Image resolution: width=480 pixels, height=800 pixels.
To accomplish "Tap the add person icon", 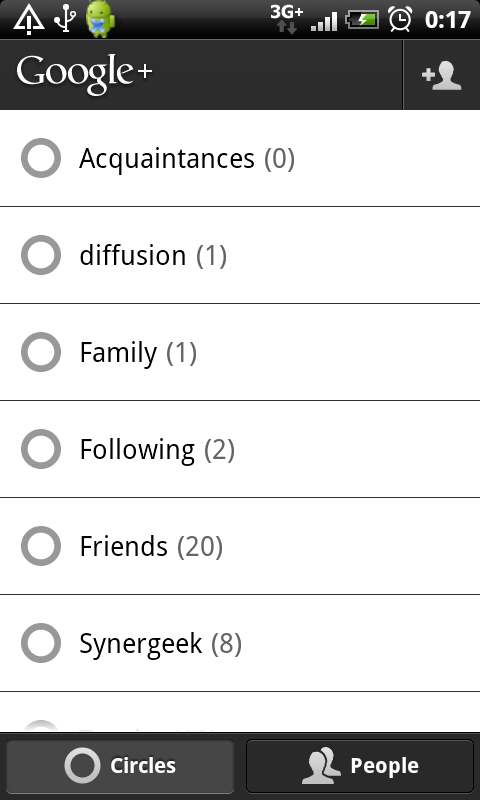I will [x=442, y=75].
